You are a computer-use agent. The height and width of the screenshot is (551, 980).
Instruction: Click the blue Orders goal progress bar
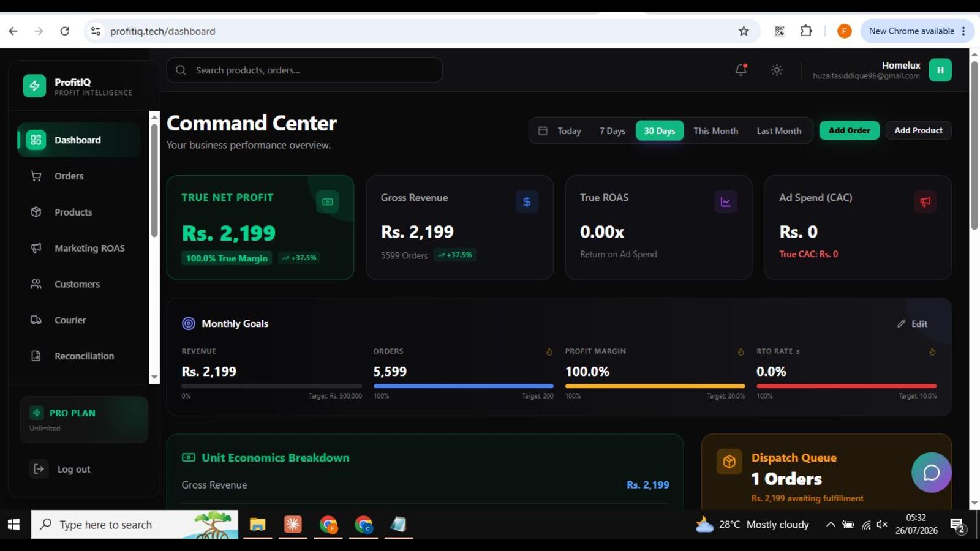click(464, 386)
